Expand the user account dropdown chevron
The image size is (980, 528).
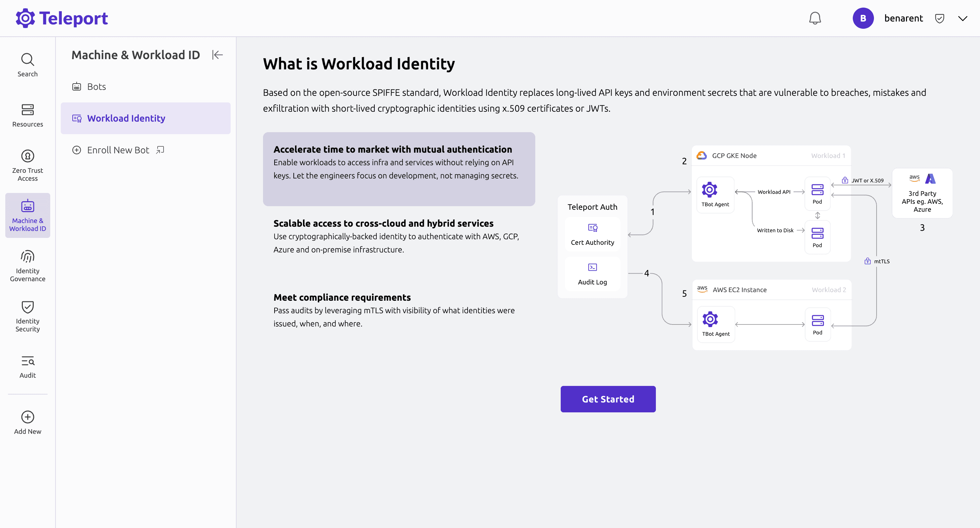pyautogui.click(x=962, y=18)
